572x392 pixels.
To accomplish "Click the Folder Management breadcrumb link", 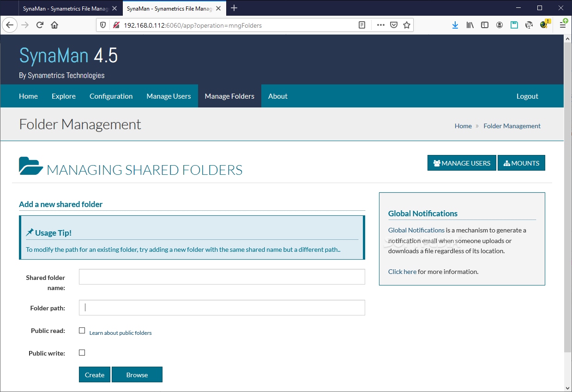I will click(x=512, y=126).
